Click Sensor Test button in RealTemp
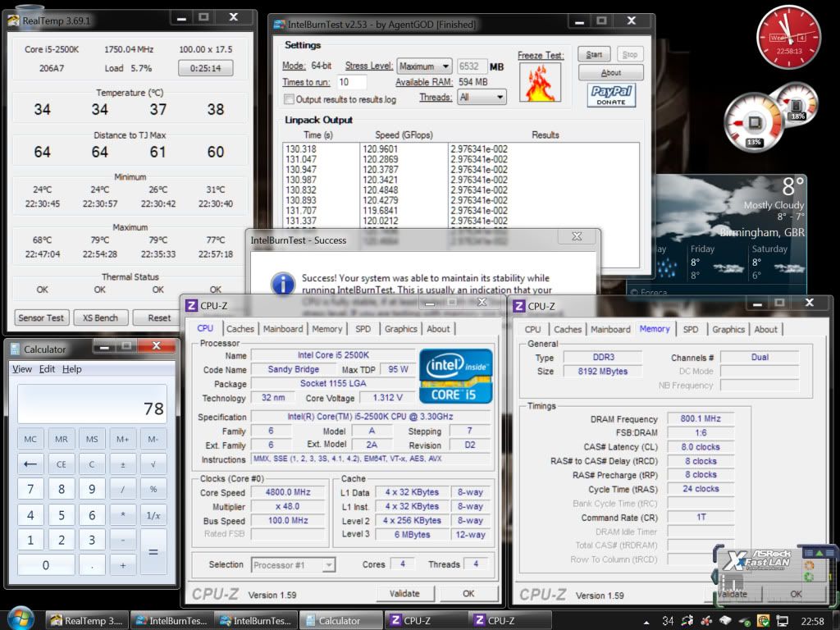Image resolution: width=840 pixels, height=630 pixels. point(41,317)
